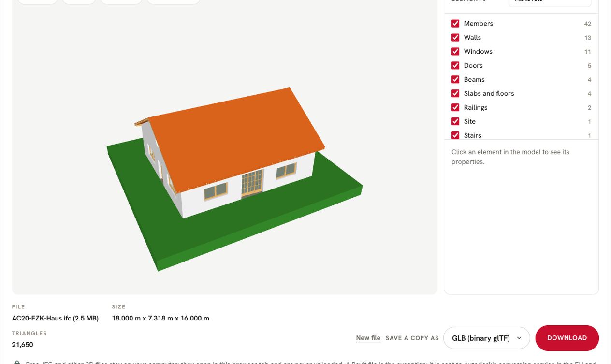
Task: Click the Walls count 13
Action: click(x=587, y=38)
